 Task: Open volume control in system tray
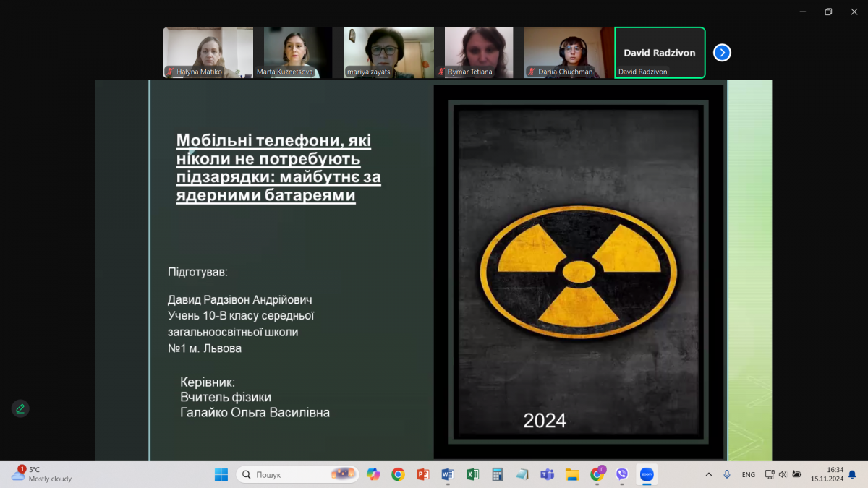tap(782, 474)
